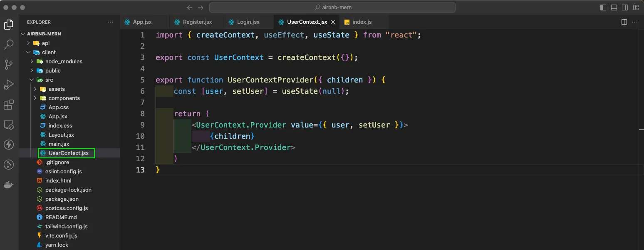Screen dimensions: 644x250
Task: Open editor More Actions ellipsis
Action: (x=636, y=22)
